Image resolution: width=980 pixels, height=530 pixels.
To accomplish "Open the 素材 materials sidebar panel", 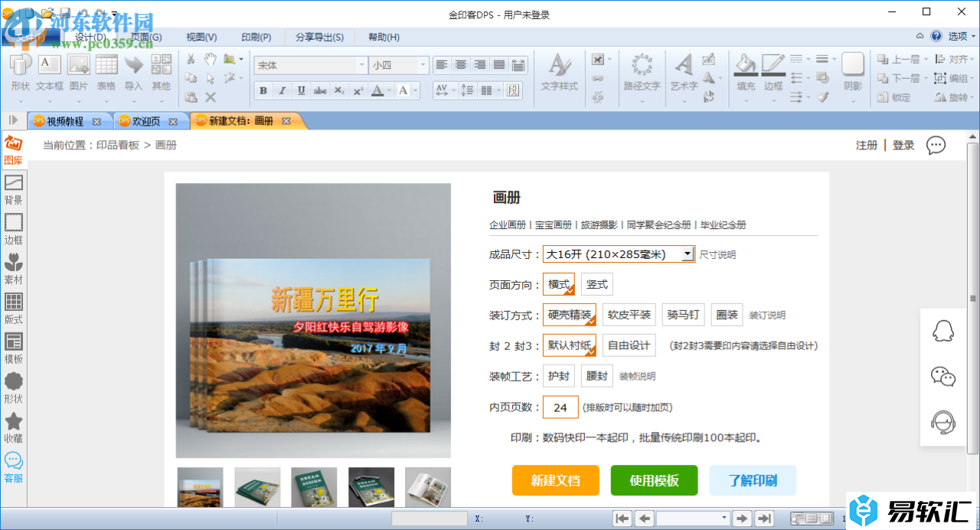I will 13,270.
